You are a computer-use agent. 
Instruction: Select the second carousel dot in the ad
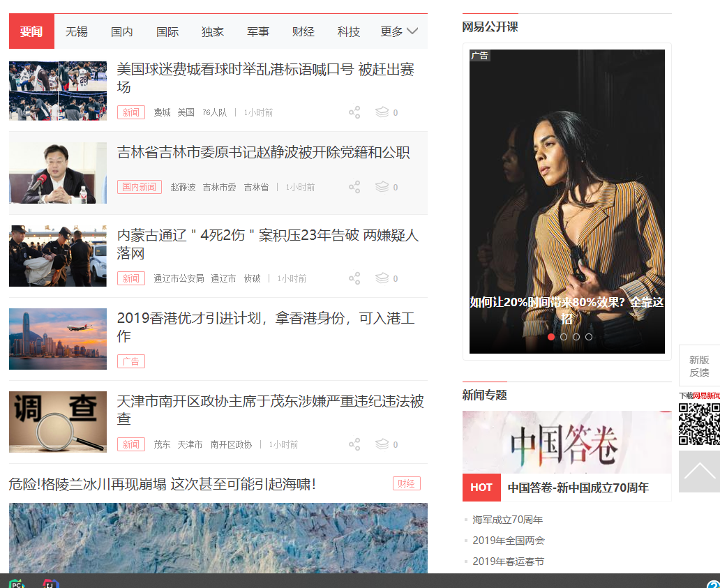564,336
